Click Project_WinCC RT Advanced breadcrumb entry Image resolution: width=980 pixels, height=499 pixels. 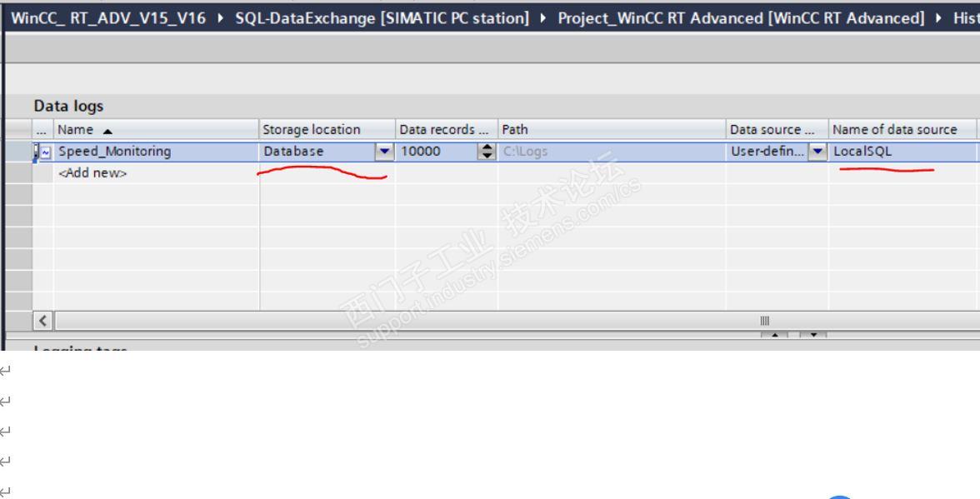click(741, 18)
